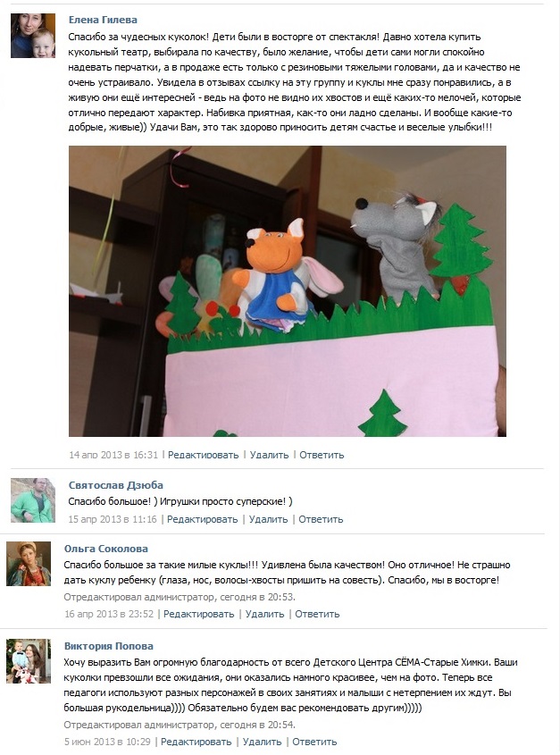The height and width of the screenshot is (755, 560).
Task: Delete Елена Гилева's comment via Удалить
Action: click(x=269, y=455)
